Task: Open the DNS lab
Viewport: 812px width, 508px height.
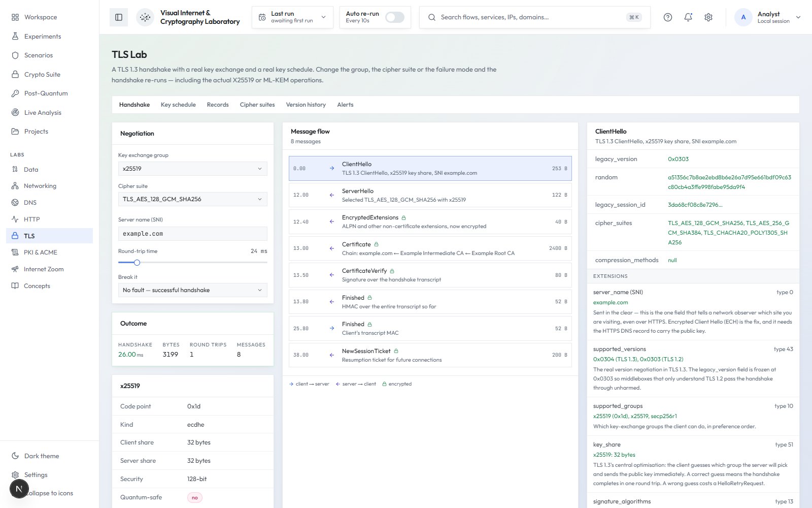Action: pos(49,203)
